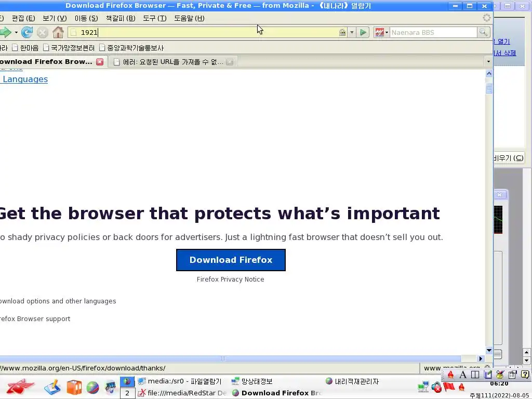Click the 열기 link in background window
Screen dimensions: 532x399
click(502, 42)
